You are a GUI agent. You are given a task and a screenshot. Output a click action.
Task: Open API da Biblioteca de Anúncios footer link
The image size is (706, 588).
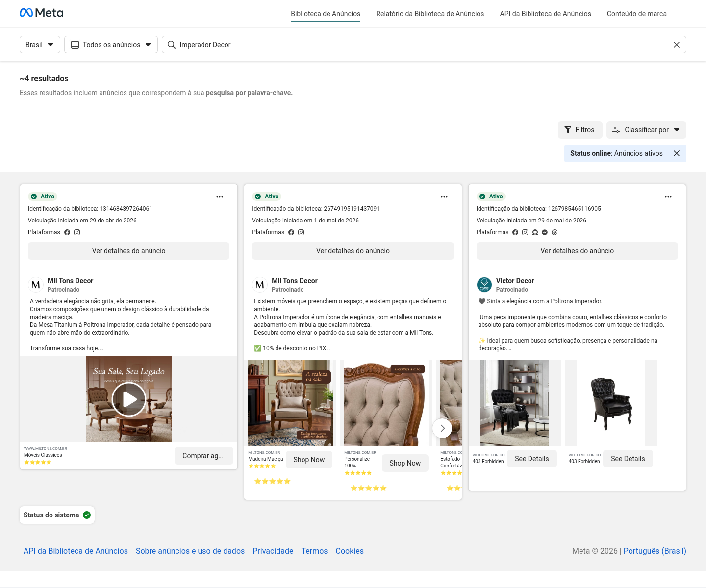pyautogui.click(x=76, y=551)
